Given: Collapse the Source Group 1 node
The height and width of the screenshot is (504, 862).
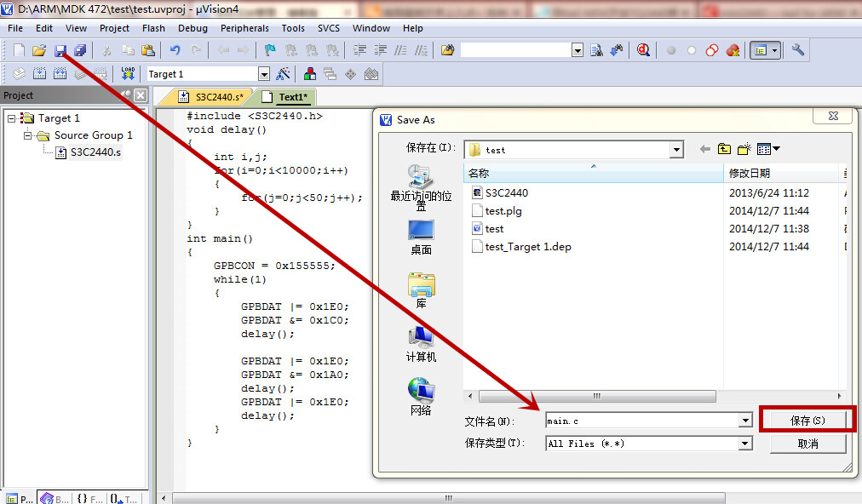Looking at the screenshot, I should click(28, 135).
